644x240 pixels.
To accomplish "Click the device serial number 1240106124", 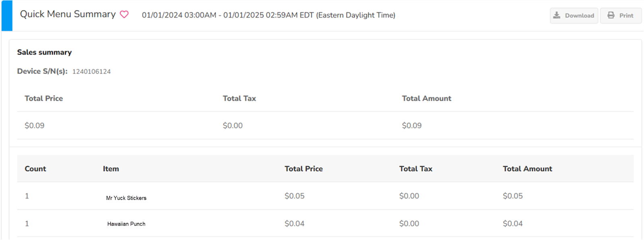I will tap(91, 72).
